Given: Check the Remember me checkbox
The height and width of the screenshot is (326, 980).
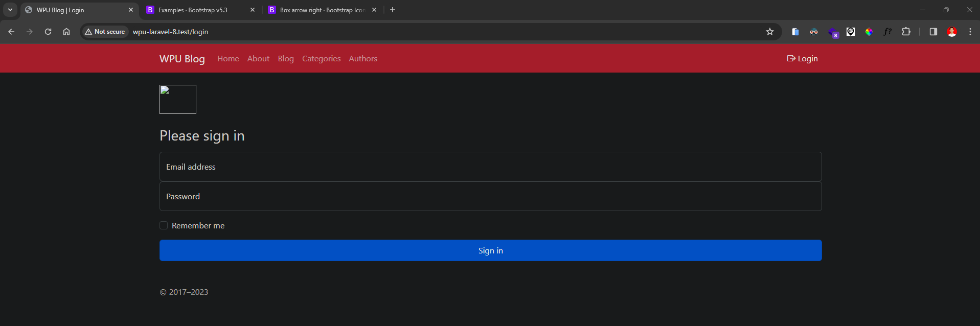Looking at the screenshot, I should pyautogui.click(x=164, y=225).
